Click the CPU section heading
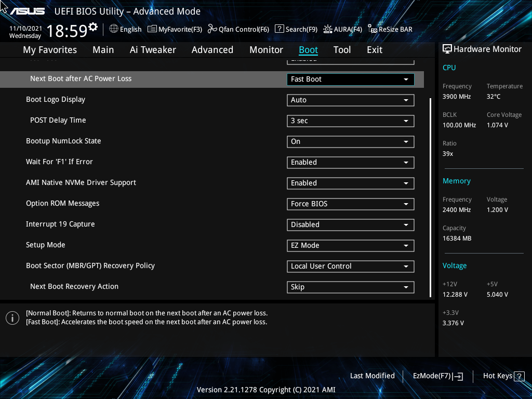This screenshot has width=532, height=399. pos(449,68)
